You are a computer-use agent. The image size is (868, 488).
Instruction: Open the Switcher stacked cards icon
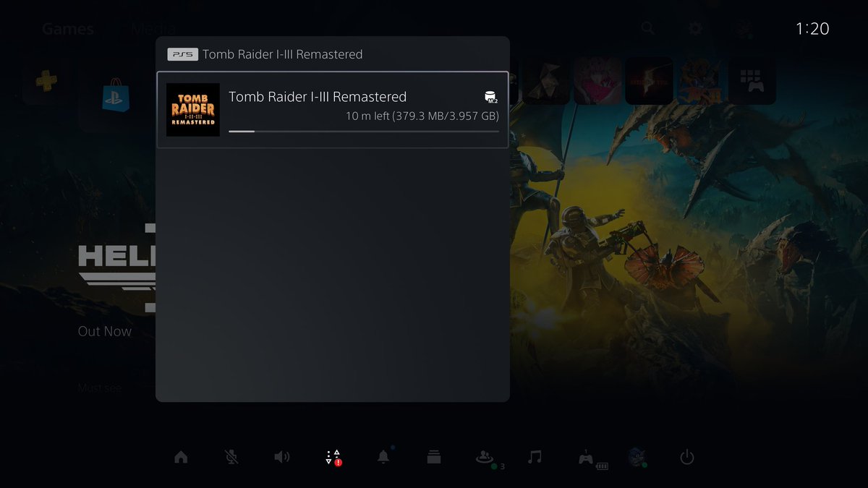point(434,457)
